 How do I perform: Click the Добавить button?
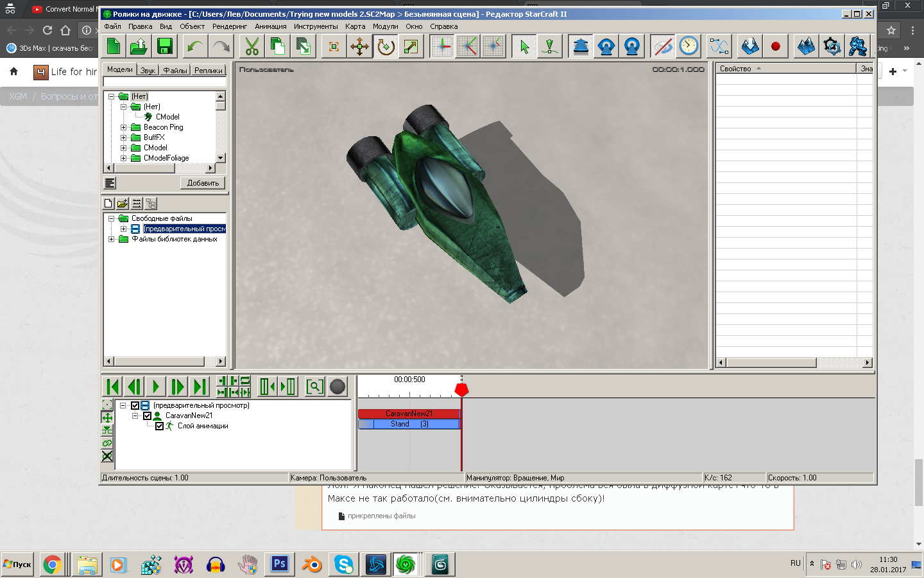[203, 183]
